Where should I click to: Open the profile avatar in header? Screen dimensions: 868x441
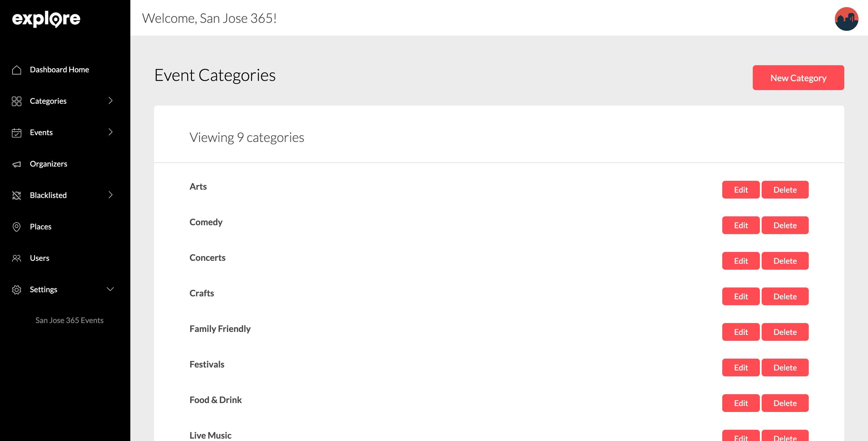pos(846,19)
